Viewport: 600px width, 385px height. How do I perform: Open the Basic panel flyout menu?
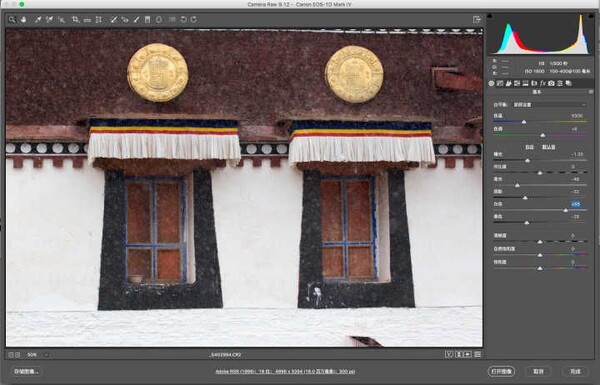(x=591, y=92)
